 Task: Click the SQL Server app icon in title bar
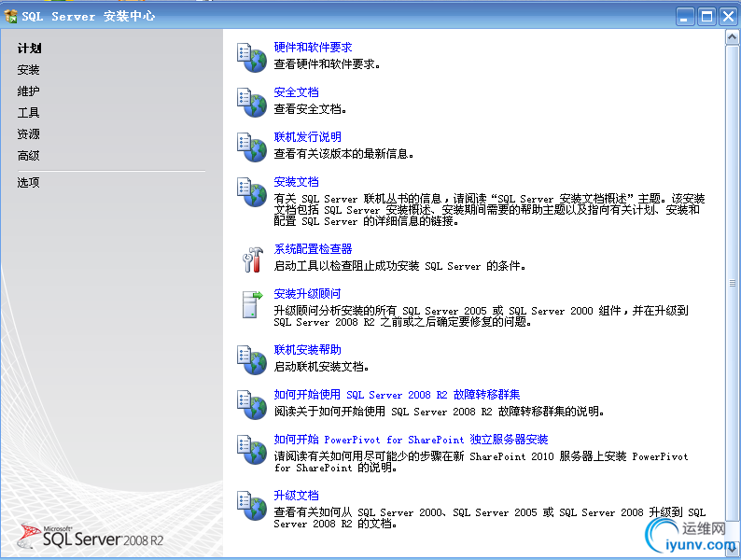10,16
